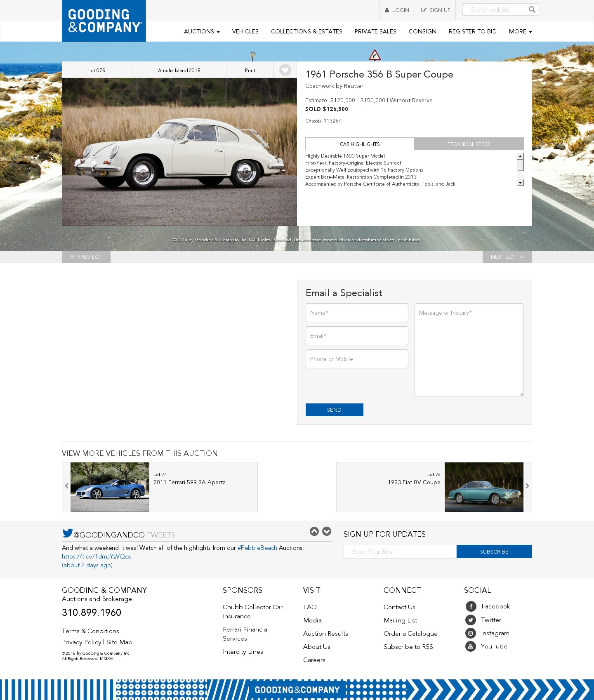Open Subscribe to RSS link
Image resolution: width=594 pixels, height=700 pixels.
point(408,647)
